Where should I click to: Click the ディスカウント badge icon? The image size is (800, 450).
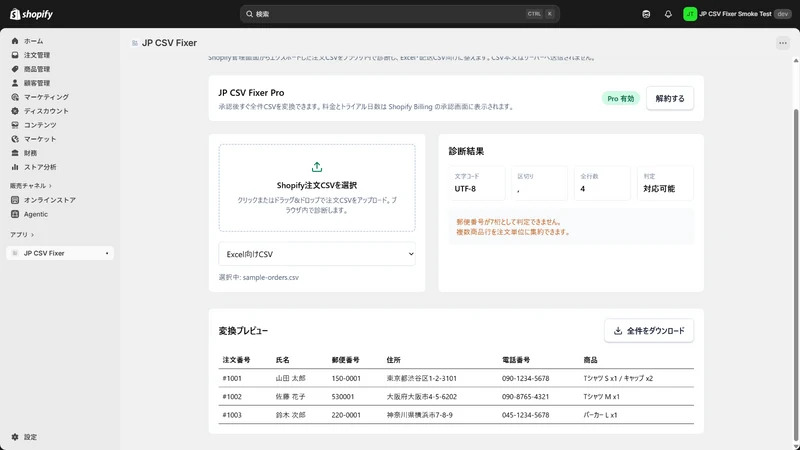click(x=15, y=111)
